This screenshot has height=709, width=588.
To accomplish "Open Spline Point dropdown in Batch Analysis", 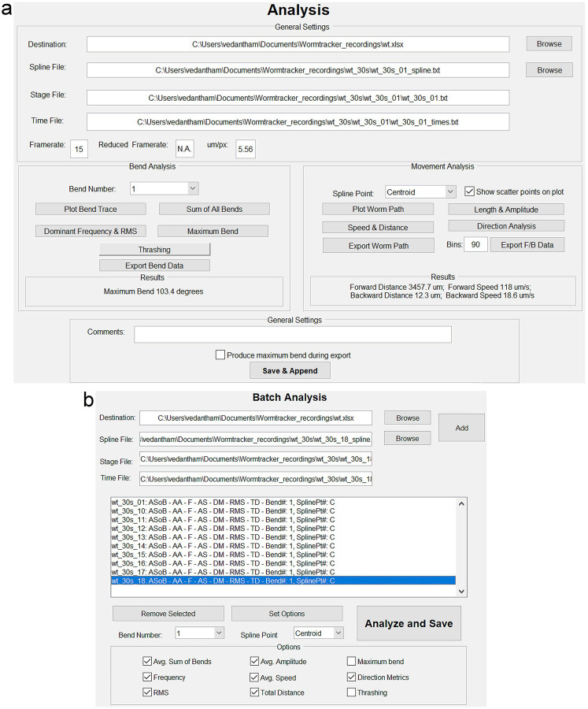I will [319, 633].
